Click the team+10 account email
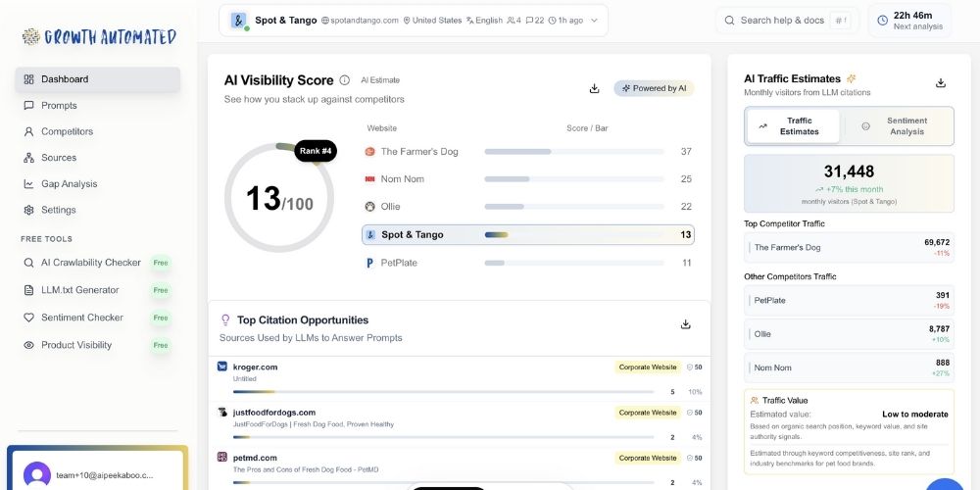 coord(105,475)
